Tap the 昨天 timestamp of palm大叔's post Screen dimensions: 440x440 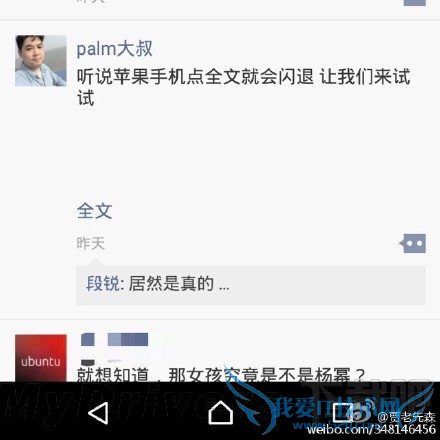coord(91,243)
